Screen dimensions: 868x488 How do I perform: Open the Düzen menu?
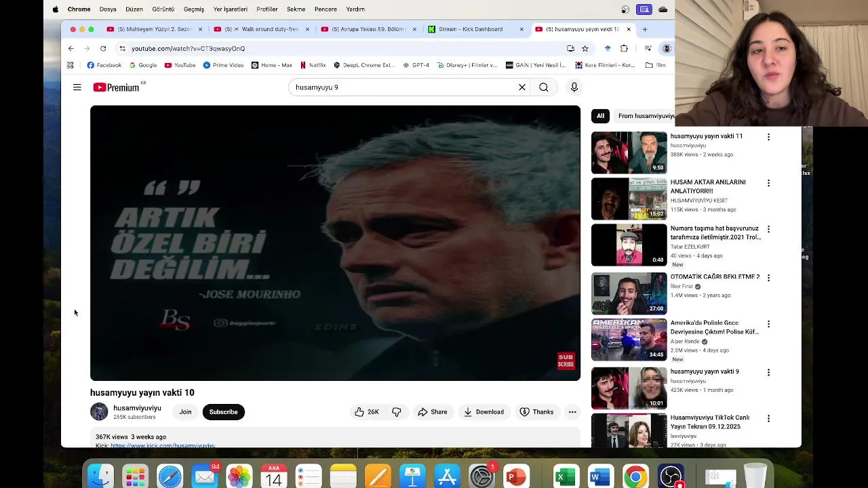(134, 9)
